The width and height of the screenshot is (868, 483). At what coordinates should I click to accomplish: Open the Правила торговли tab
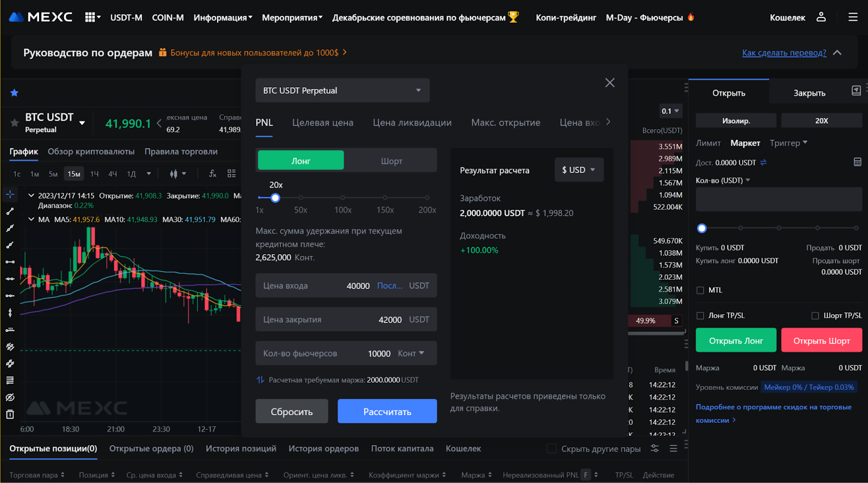(181, 151)
